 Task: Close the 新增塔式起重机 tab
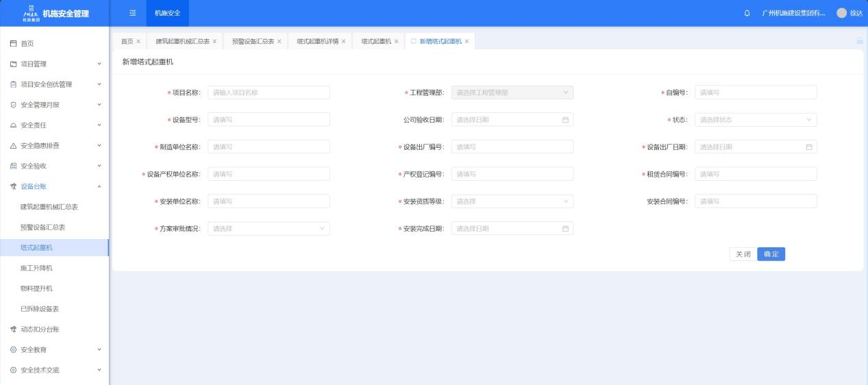pyautogui.click(x=467, y=41)
